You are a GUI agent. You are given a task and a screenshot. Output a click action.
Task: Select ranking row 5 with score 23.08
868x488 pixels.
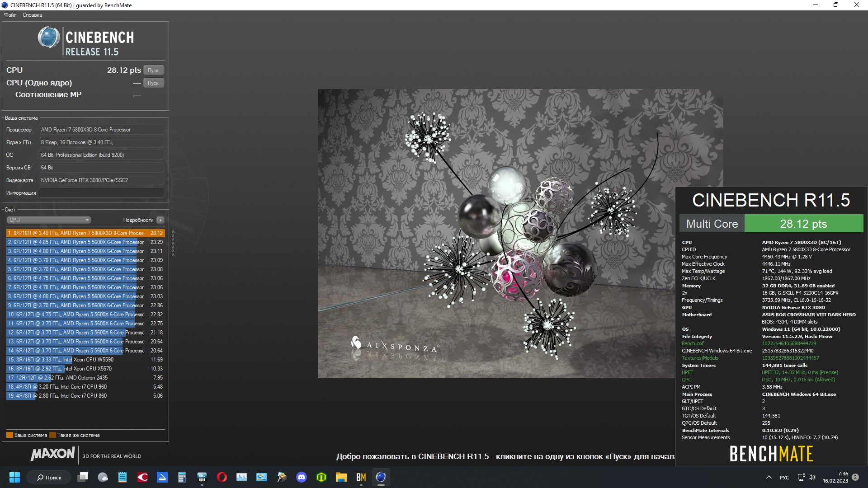[85, 269]
